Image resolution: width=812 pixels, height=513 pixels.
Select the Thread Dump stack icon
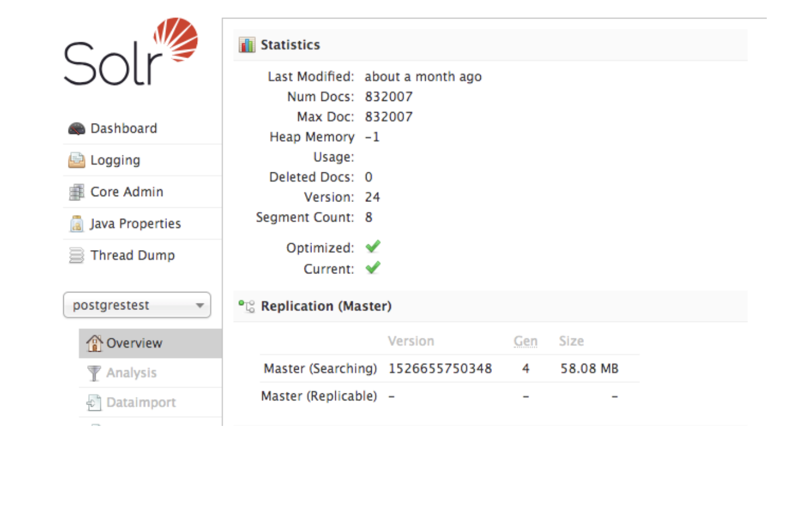coord(76,255)
